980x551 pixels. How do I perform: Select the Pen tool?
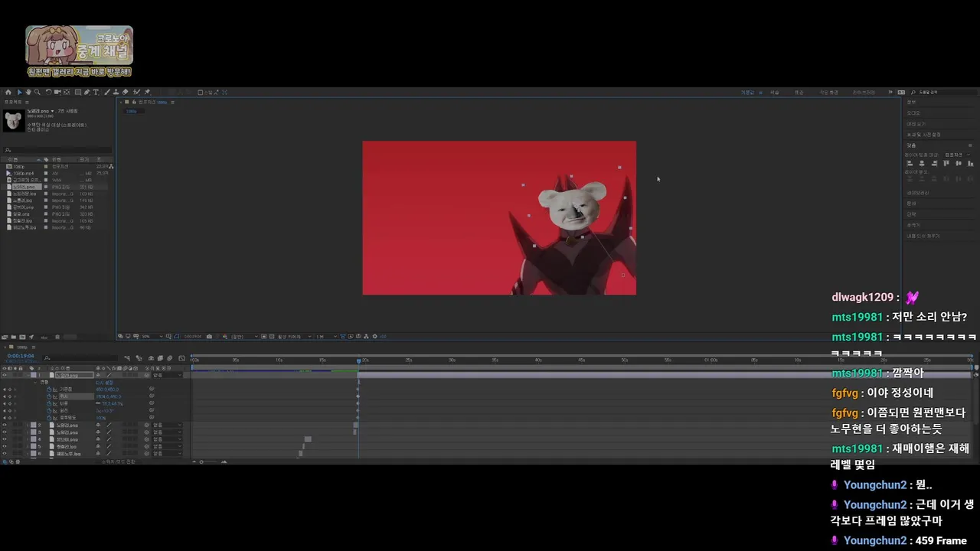(x=87, y=92)
